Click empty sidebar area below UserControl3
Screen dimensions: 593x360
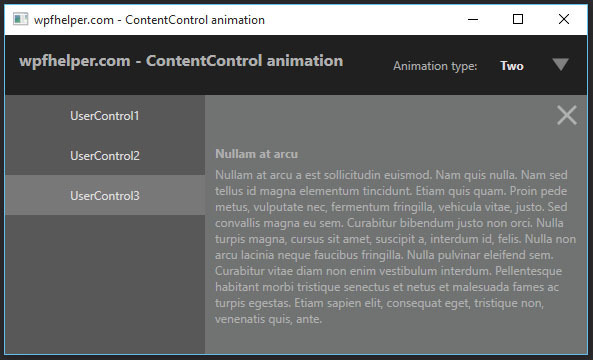click(x=105, y=284)
